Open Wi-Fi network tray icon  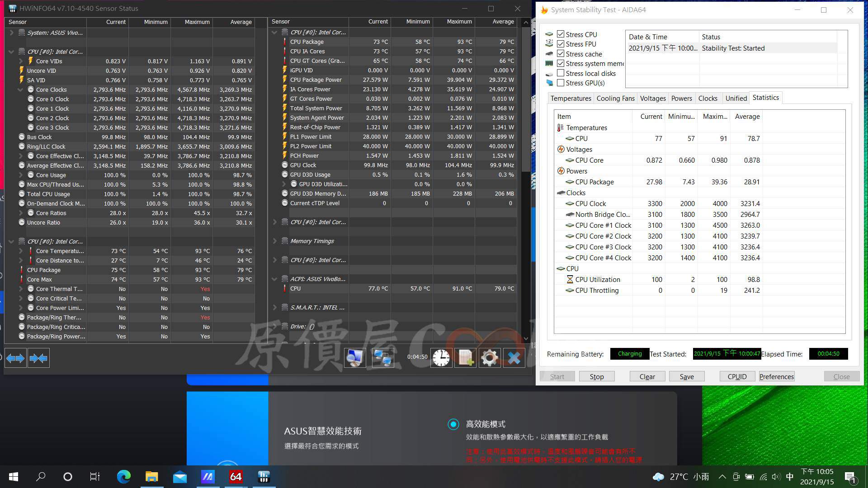[x=763, y=477]
